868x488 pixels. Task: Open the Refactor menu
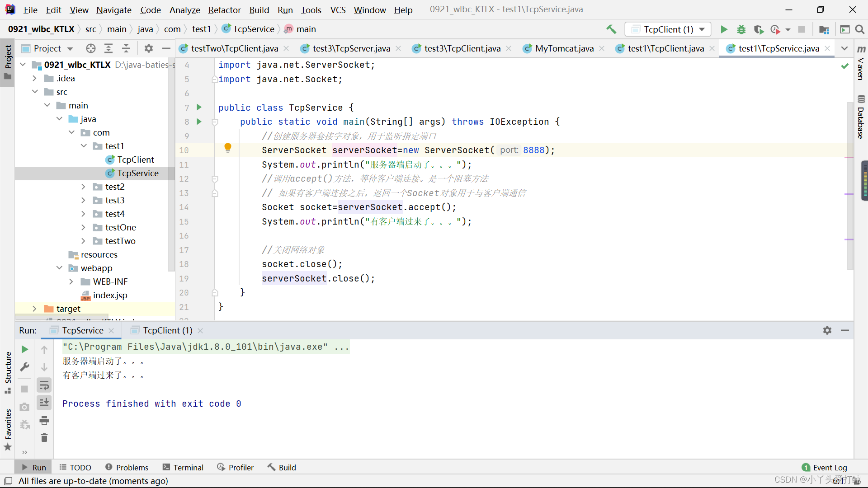pyautogui.click(x=224, y=10)
